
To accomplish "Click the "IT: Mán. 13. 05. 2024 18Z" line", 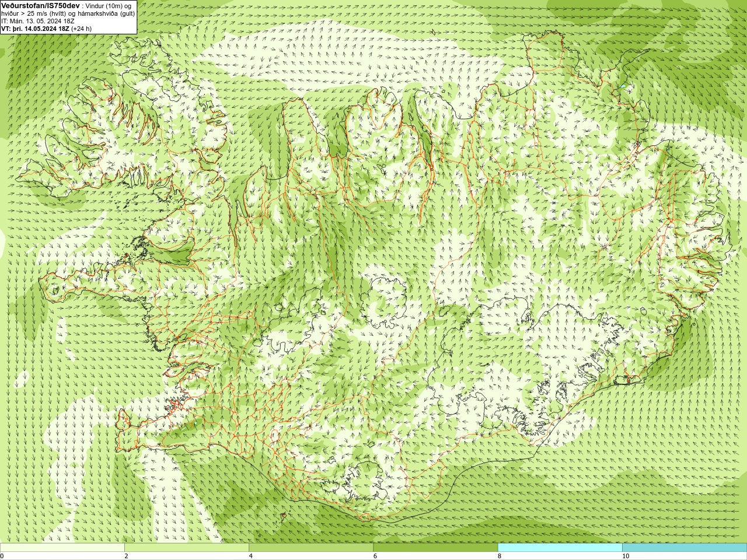I will click(x=38, y=21).
